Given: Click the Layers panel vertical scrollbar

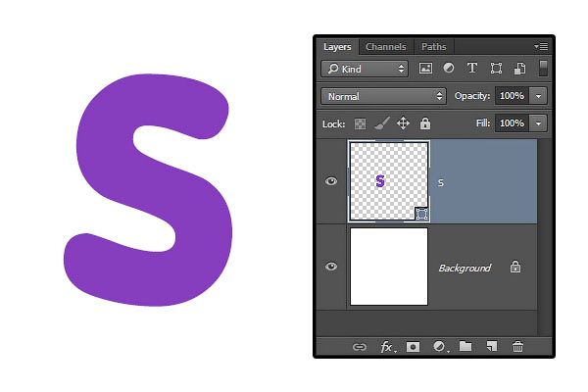Looking at the screenshot, I should click(x=544, y=237).
